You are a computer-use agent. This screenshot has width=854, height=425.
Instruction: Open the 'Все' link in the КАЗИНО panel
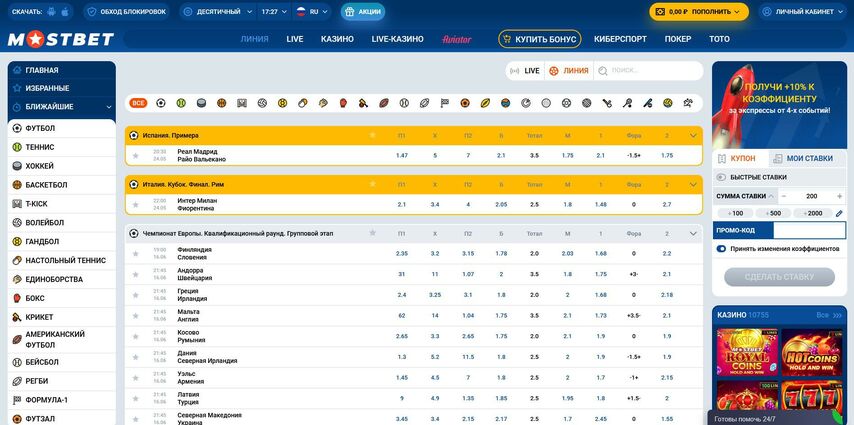pos(828,315)
